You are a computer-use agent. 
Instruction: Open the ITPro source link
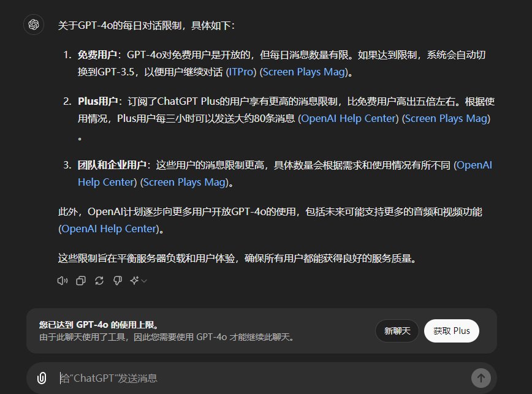[241, 72]
